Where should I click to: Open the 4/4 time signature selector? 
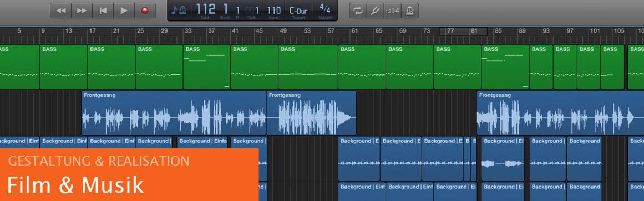coord(325,11)
